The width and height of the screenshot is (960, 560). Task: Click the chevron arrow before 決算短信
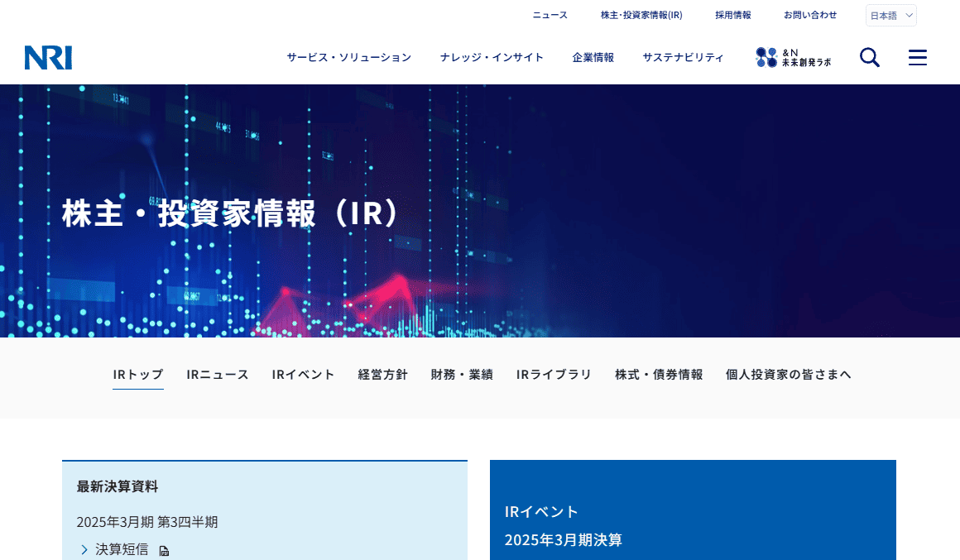point(84,549)
